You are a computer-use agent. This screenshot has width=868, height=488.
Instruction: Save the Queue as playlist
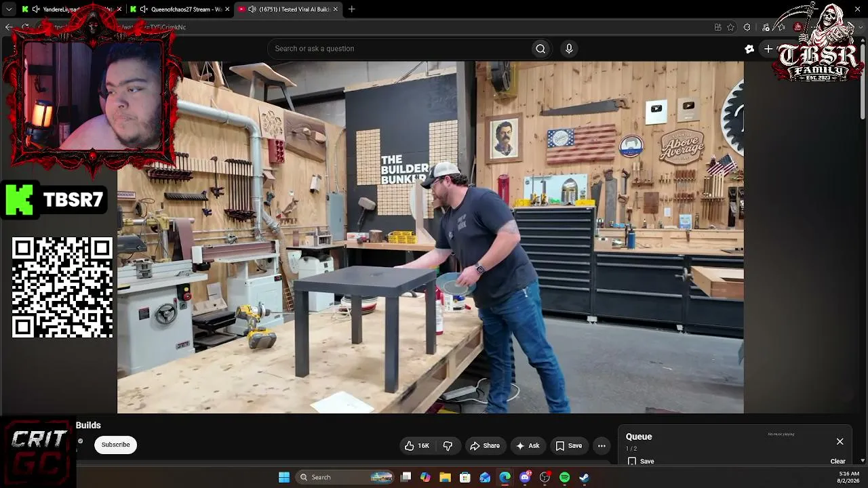[641, 462]
